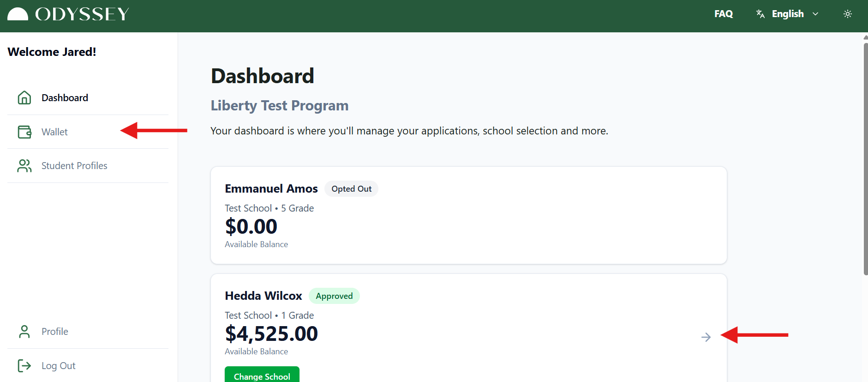Click the Dashboard home icon
868x382 pixels.
(24, 98)
